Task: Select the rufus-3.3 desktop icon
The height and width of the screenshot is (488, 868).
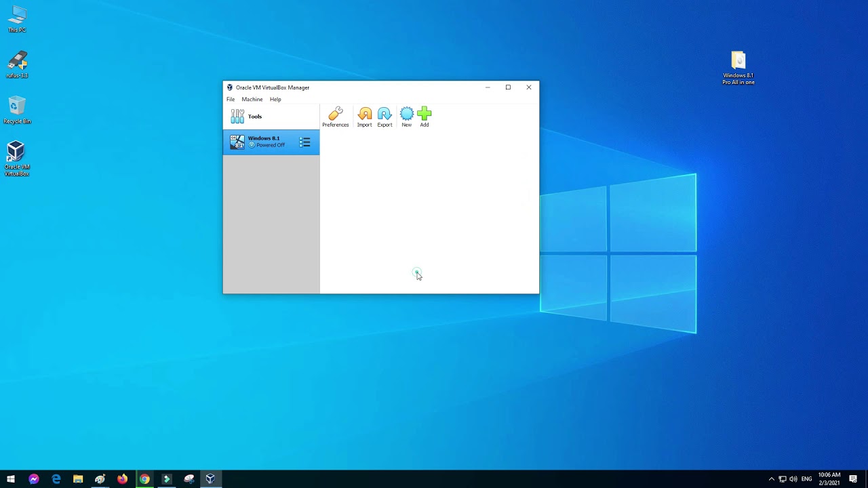Action: click(17, 64)
